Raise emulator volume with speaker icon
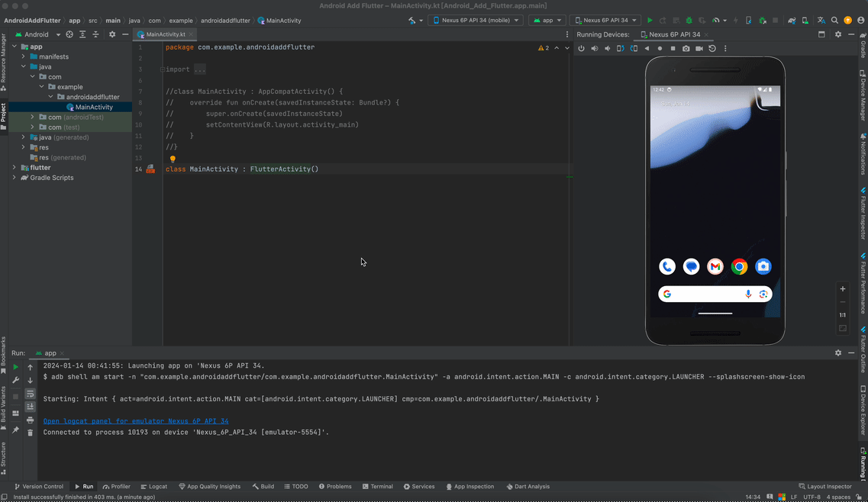 pyautogui.click(x=595, y=49)
